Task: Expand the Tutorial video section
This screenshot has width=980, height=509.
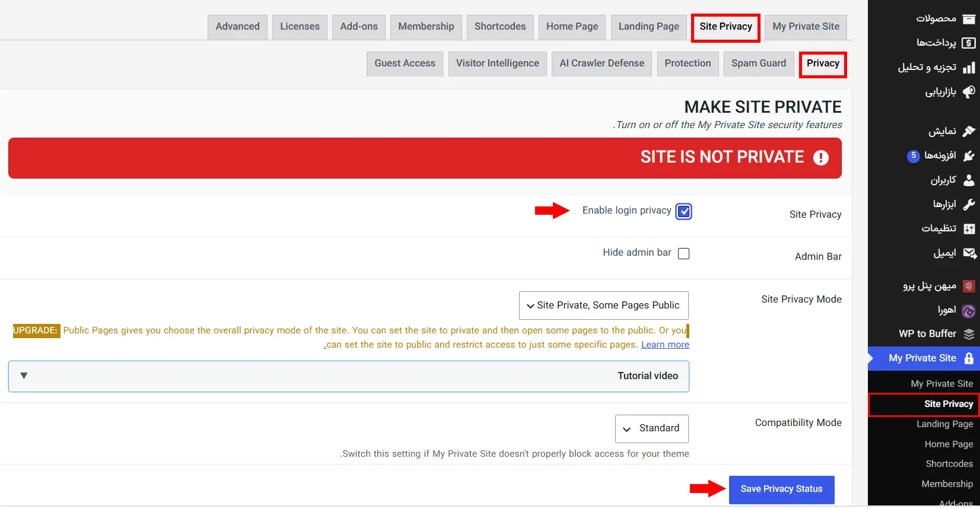Action: click(x=349, y=376)
